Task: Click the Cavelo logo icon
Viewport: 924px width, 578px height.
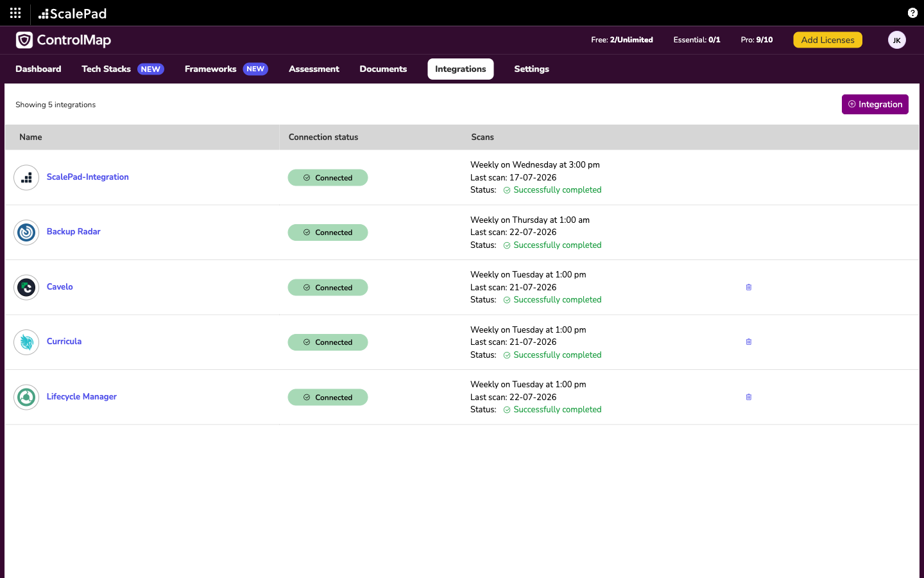Action: (x=26, y=287)
